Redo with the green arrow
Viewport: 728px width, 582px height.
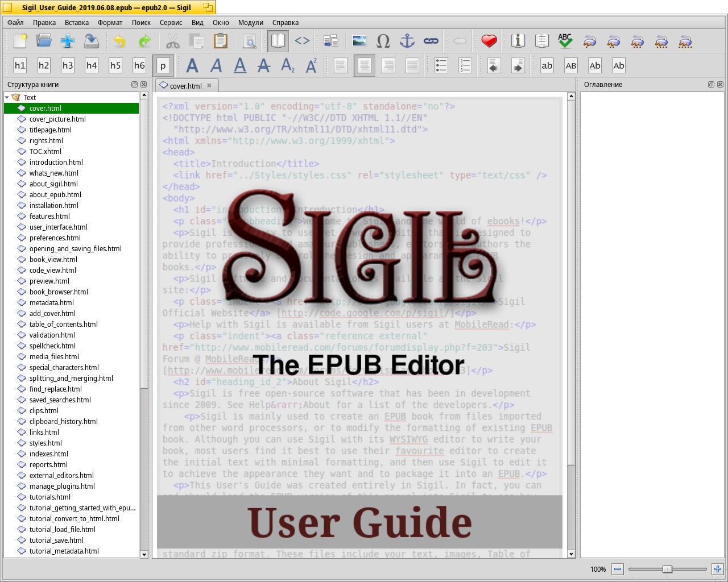pos(144,41)
